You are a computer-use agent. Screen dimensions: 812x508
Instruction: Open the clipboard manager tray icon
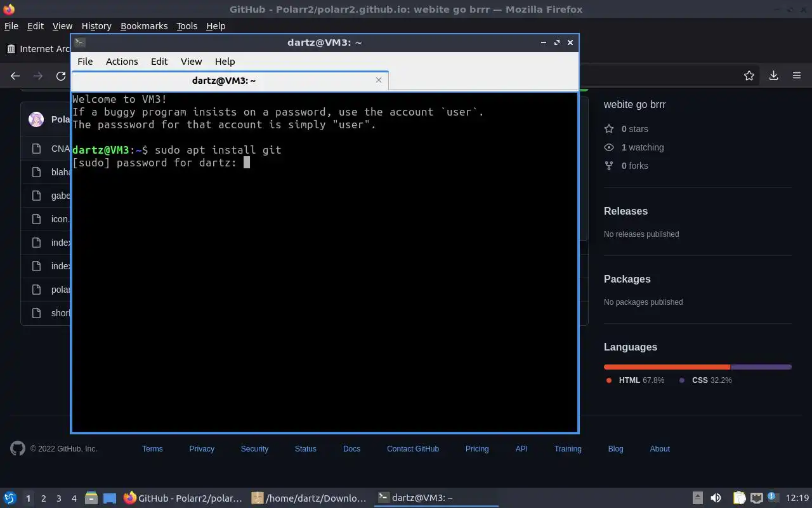740,498
